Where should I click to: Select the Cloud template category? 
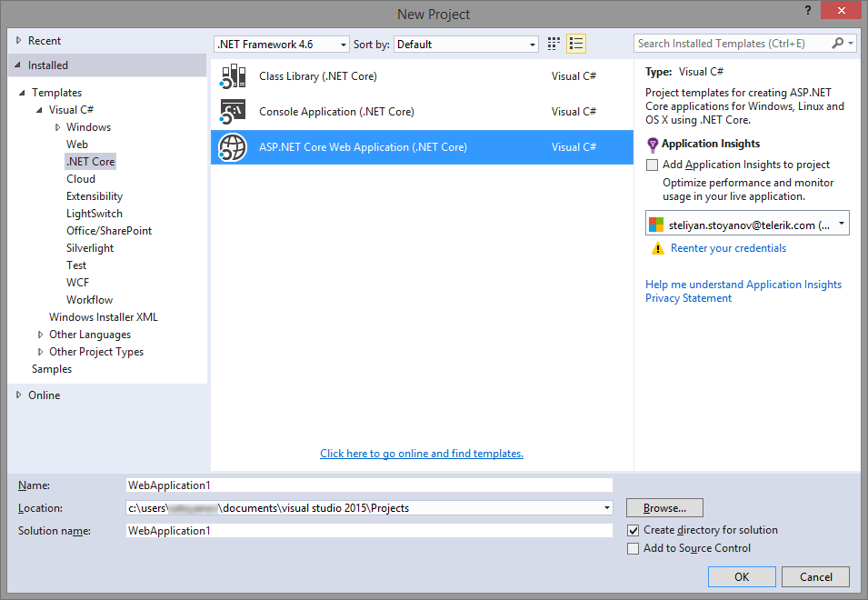pos(81,179)
